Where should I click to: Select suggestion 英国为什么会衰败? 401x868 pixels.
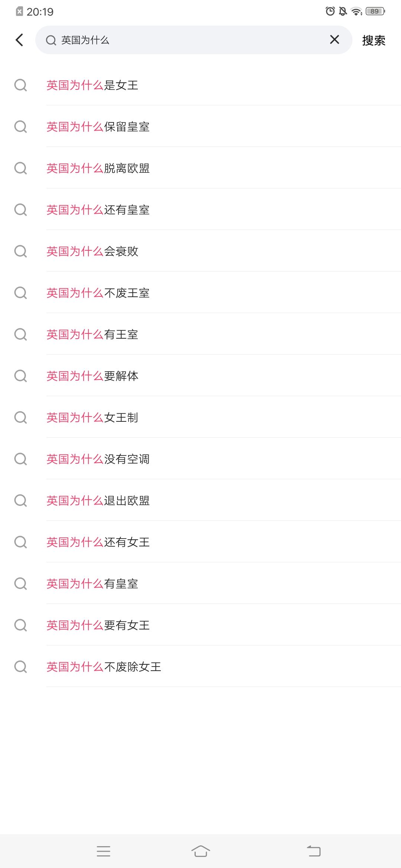coord(92,251)
